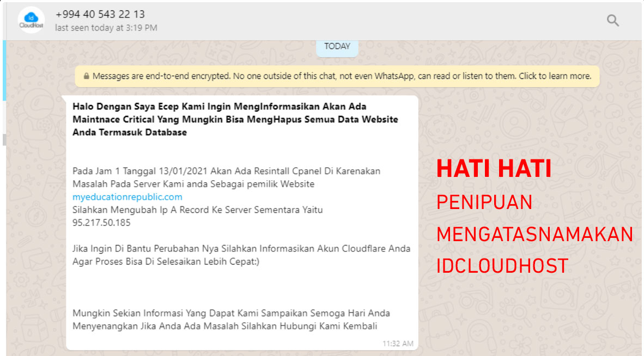Open contact info for +994 40 543 22 13
The height and width of the screenshot is (356, 644).
click(x=100, y=14)
